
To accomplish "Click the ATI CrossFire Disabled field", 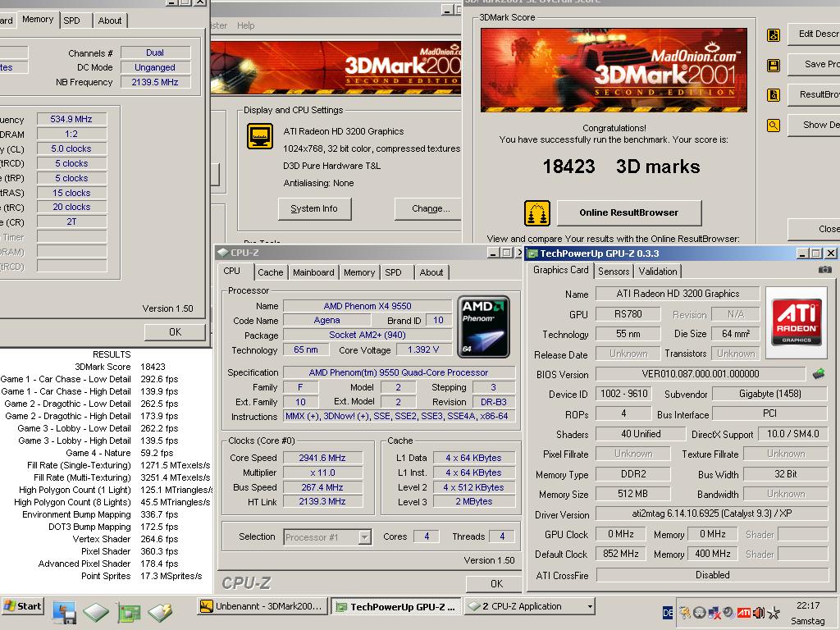I will point(711,575).
